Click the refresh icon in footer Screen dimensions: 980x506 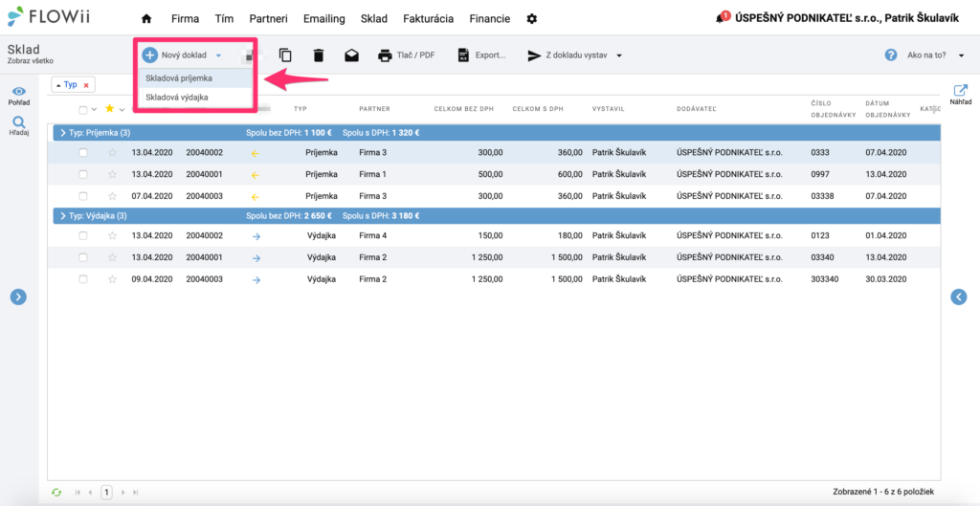pyautogui.click(x=56, y=493)
